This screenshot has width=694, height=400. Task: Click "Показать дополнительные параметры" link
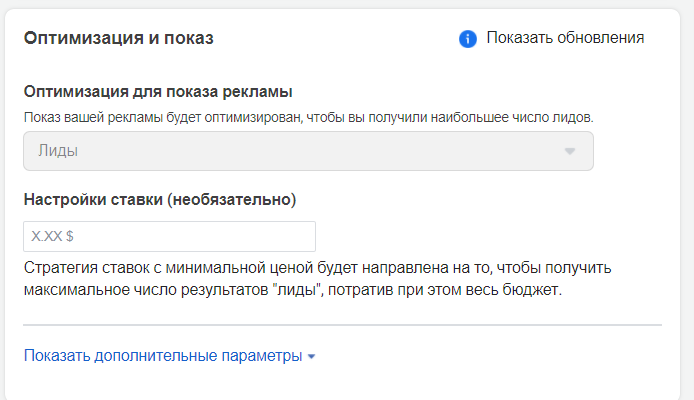(x=163, y=355)
